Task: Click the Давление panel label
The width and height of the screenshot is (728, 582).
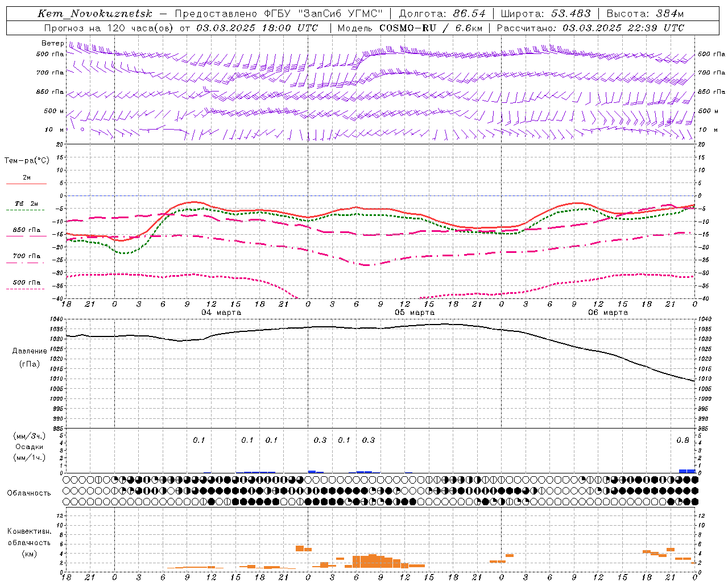Action: click(x=30, y=351)
